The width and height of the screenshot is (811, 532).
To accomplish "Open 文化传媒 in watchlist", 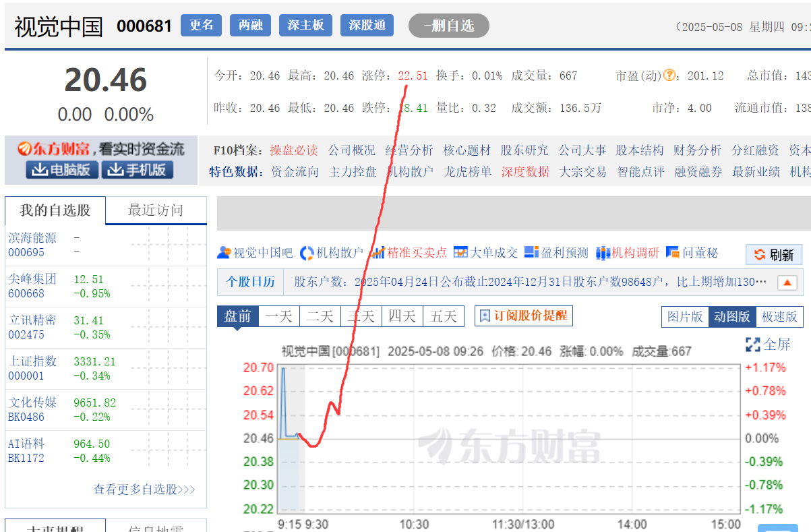I will (x=32, y=402).
